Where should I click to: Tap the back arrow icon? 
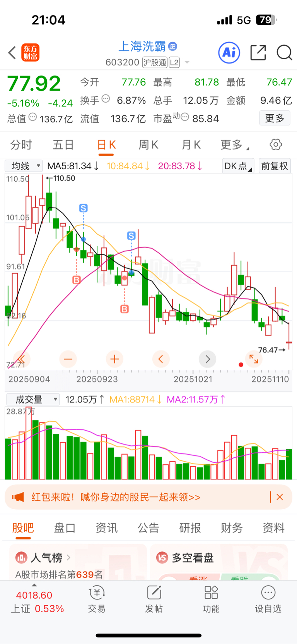pyautogui.click(x=12, y=53)
